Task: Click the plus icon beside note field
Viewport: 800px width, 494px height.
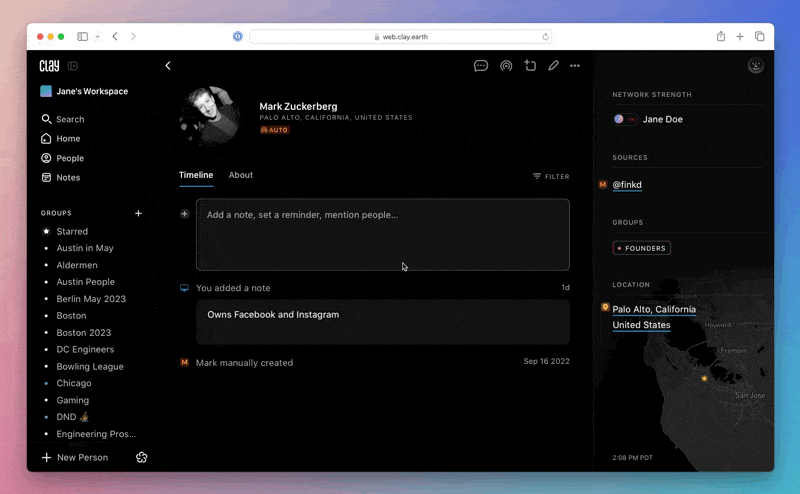Action: pyautogui.click(x=184, y=214)
